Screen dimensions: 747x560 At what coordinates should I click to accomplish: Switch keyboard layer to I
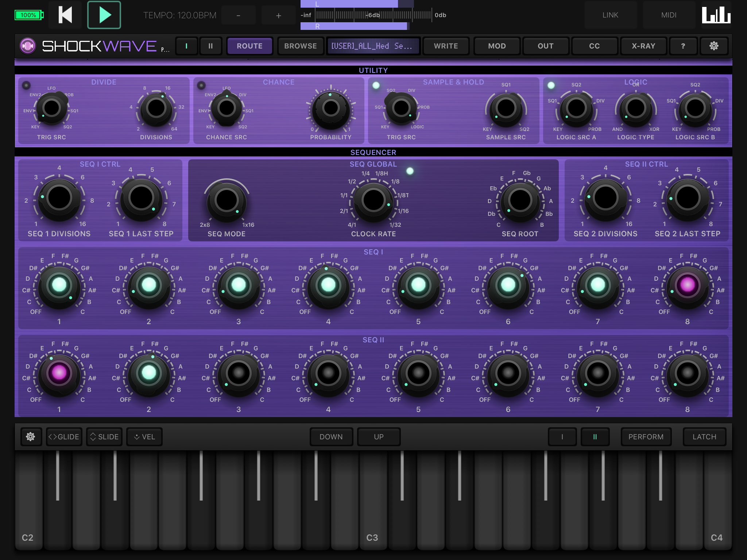[x=562, y=436]
